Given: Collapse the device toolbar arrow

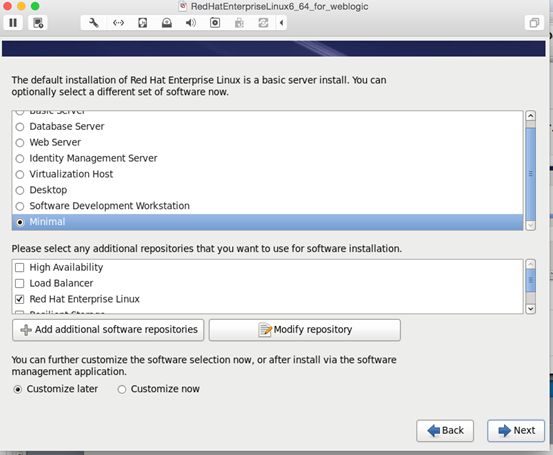Looking at the screenshot, I should tap(281, 23).
